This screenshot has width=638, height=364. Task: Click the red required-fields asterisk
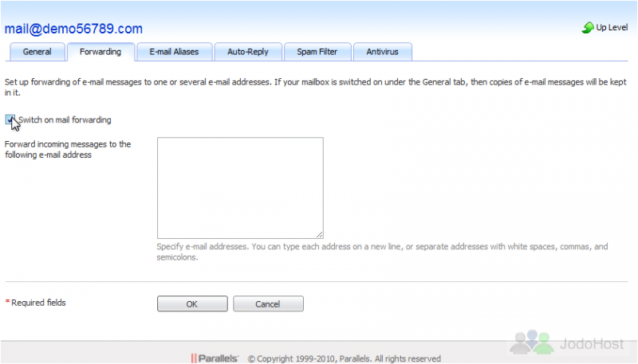click(7, 301)
